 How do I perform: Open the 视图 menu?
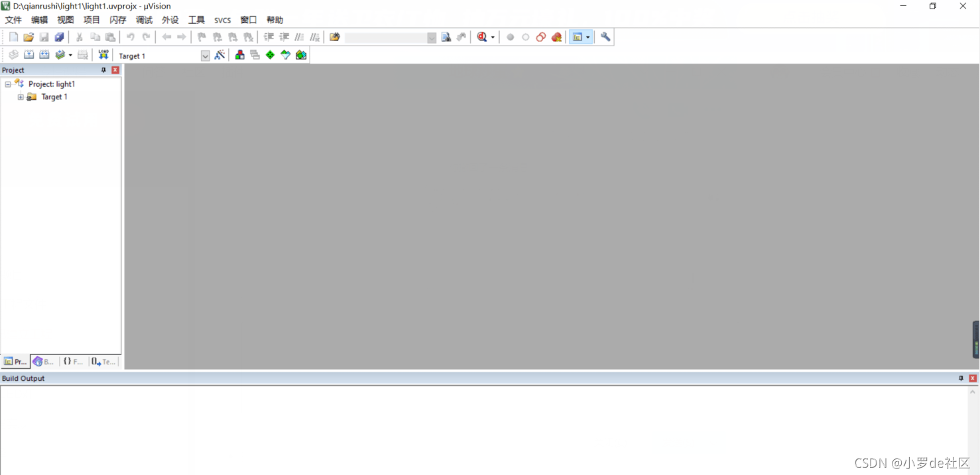pyautogui.click(x=66, y=20)
